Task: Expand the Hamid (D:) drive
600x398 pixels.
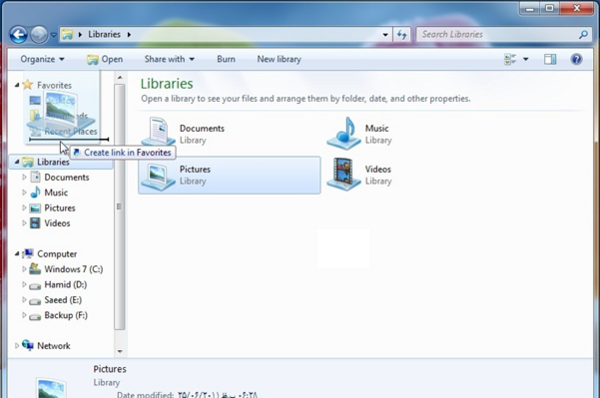Action: point(24,284)
